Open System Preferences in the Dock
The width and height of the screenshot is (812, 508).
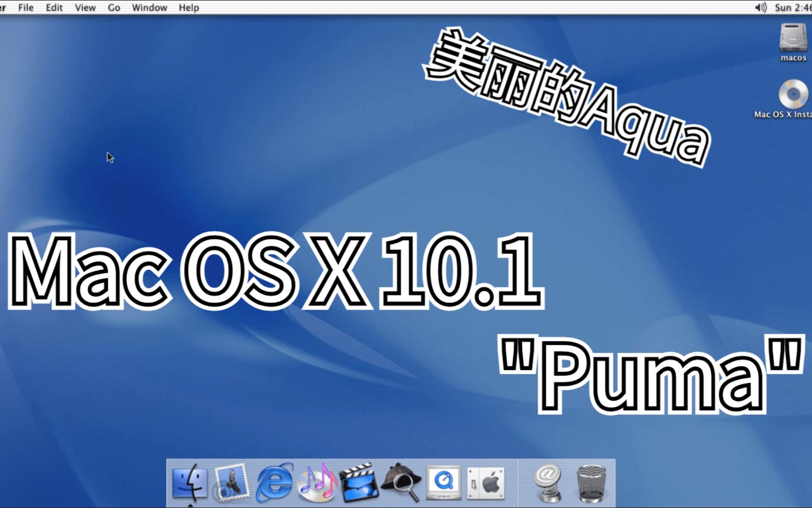tap(486, 483)
